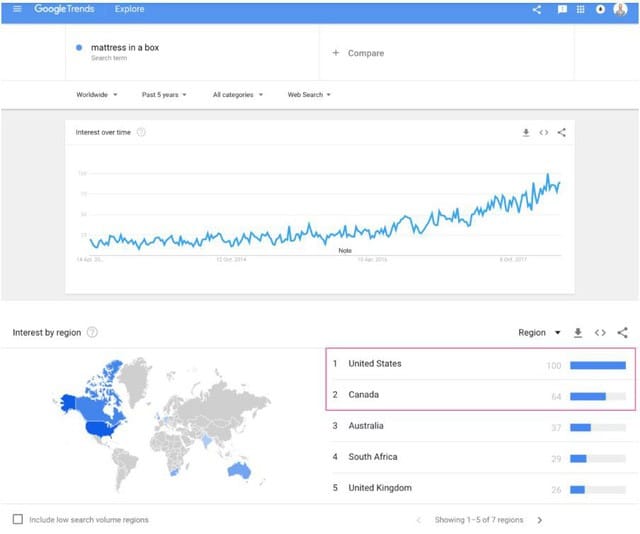Enable Include low search volume regions checkbox
This screenshot has width=640, height=534.
pos(18,519)
